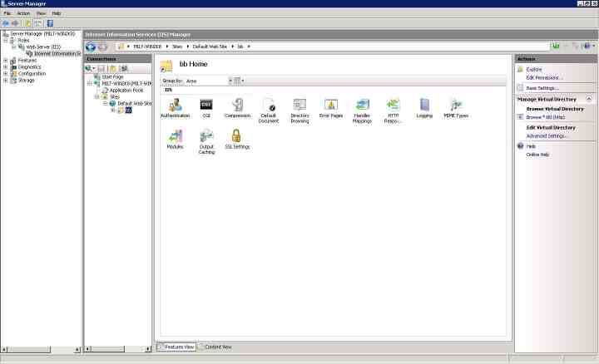Image resolution: width=599 pixels, height=364 pixels.
Task: Select the bb virtual directory node
Action: coord(128,110)
